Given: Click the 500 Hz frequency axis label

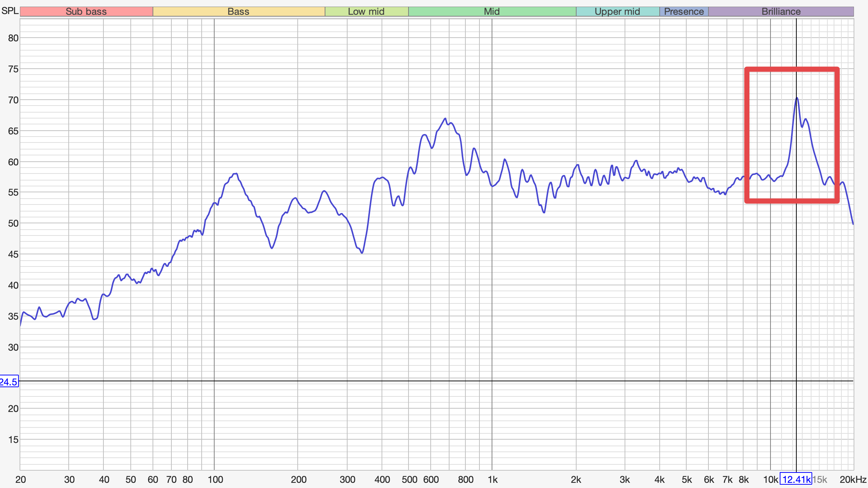Looking at the screenshot, I should (409, 480).
